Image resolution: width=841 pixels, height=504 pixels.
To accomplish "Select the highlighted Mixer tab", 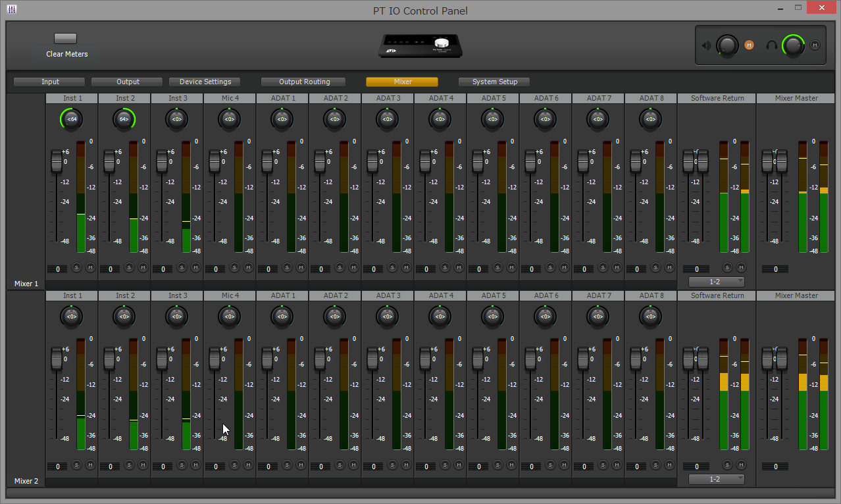I will click(x=402, y=82).
